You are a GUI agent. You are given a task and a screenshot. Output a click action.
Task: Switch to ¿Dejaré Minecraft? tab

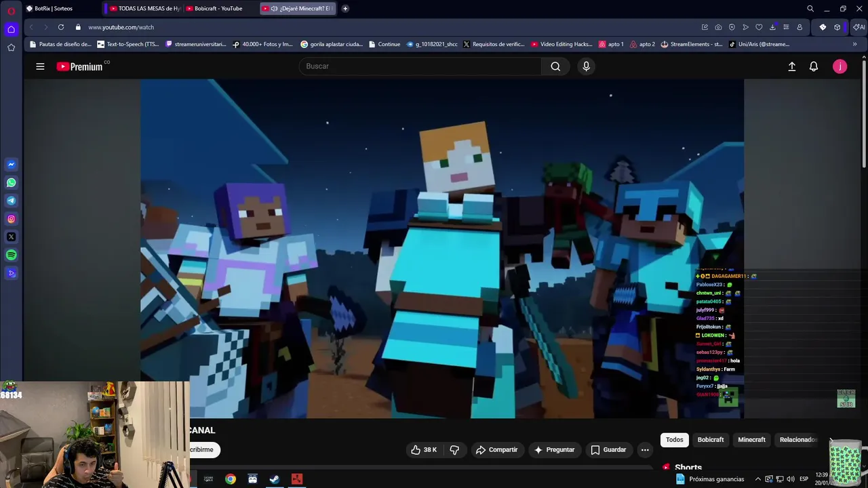coord(298,9)
